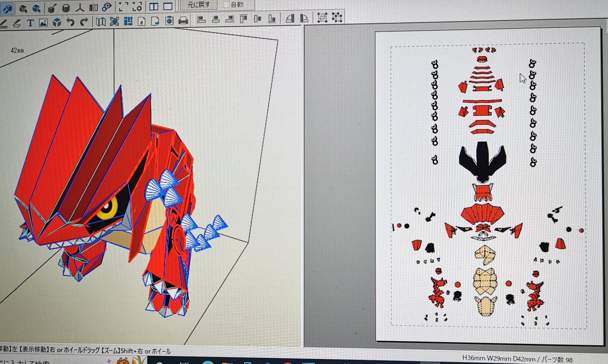
Task: Align parts to vertical middle
Action: click(x=258, y=19)
